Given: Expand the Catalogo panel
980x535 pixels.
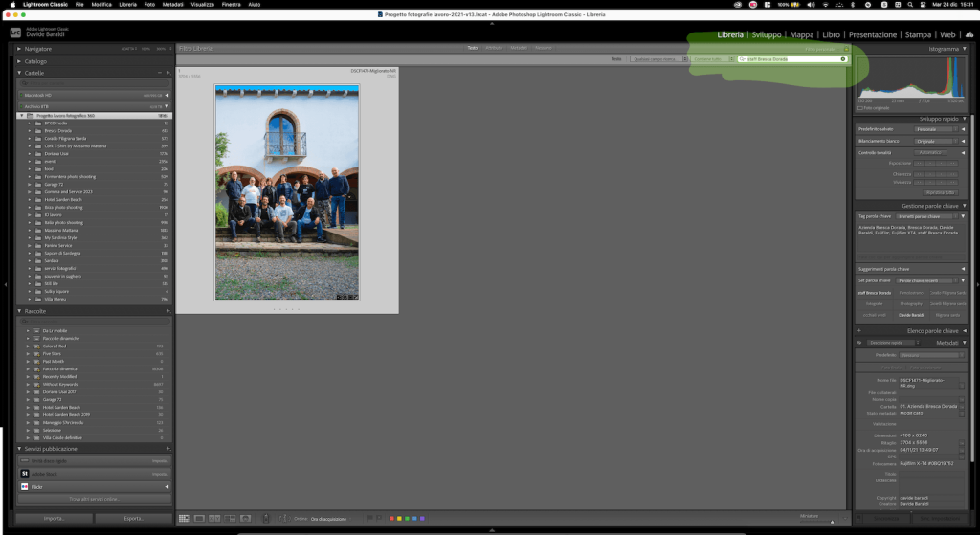Looking at the screenshot, I should 19,61.
